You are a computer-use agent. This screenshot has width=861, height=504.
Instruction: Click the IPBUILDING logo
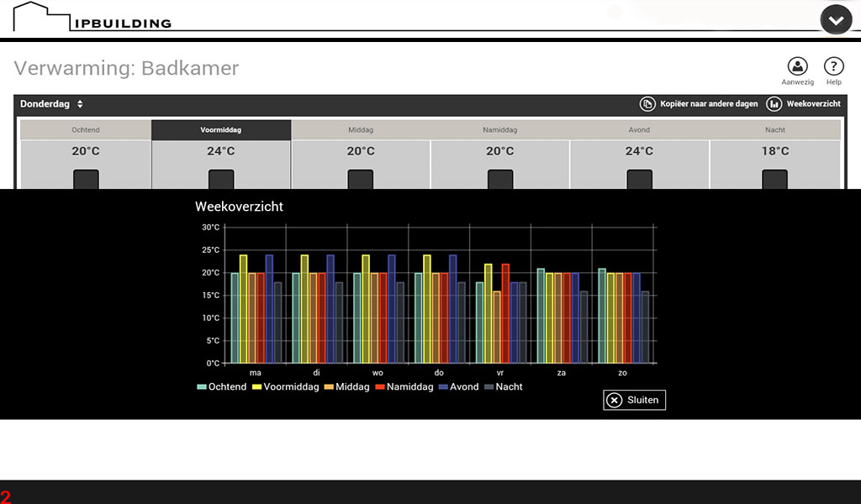pyautogui.click(x=92, y=17)
